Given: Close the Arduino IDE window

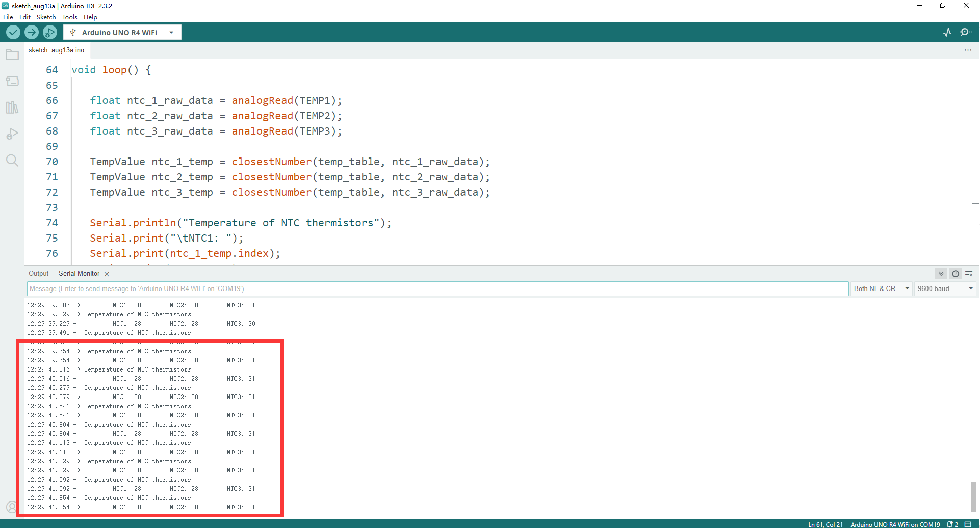Looking at the screenshot, I should click(966, 6).
